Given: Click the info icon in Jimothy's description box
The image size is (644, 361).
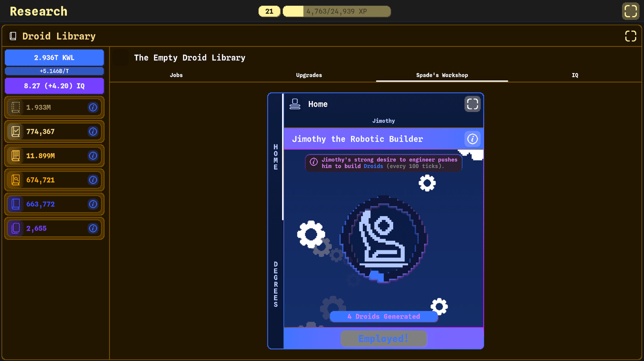Looking at the screenshot, I should point(314,162).
